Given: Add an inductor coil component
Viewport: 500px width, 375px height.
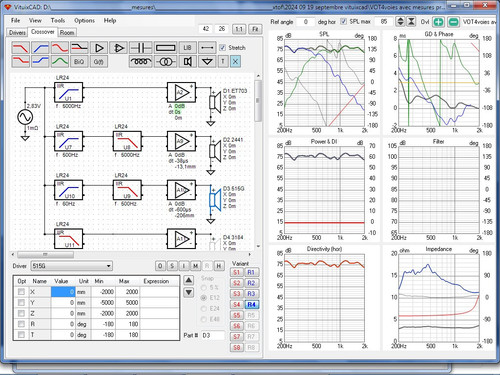Looking at the screenshot, I should [141, 61].
